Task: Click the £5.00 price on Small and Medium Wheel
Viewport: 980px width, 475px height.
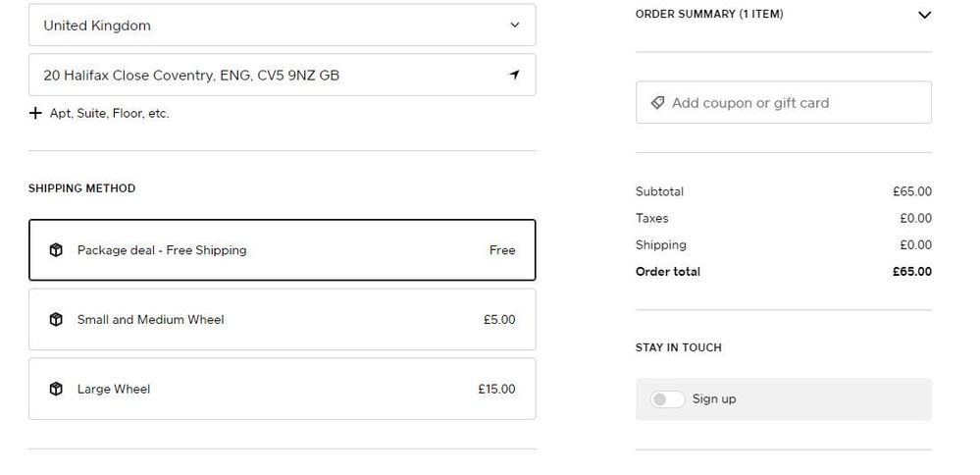Action: 499,319
